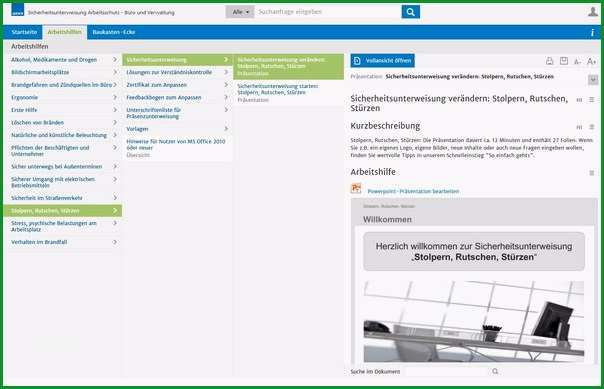Save the document with the disk icon
Image resolution: width=604 pixels, height=389 pixels.
tap(564, 61)
